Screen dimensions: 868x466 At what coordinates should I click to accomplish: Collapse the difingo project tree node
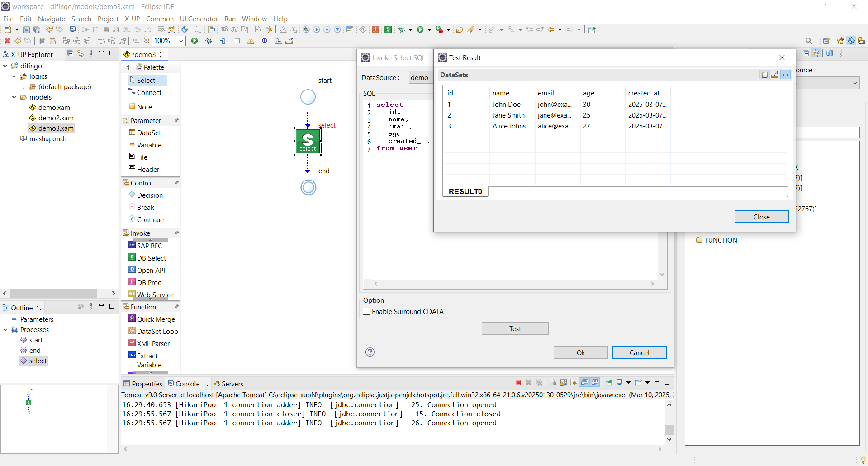(5, 66)
